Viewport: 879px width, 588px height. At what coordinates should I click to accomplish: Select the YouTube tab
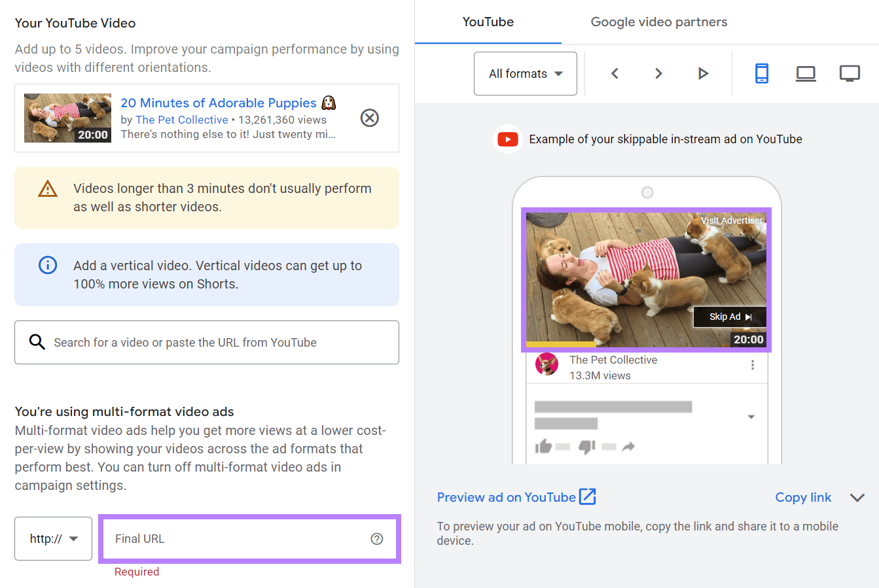[488, 22]
